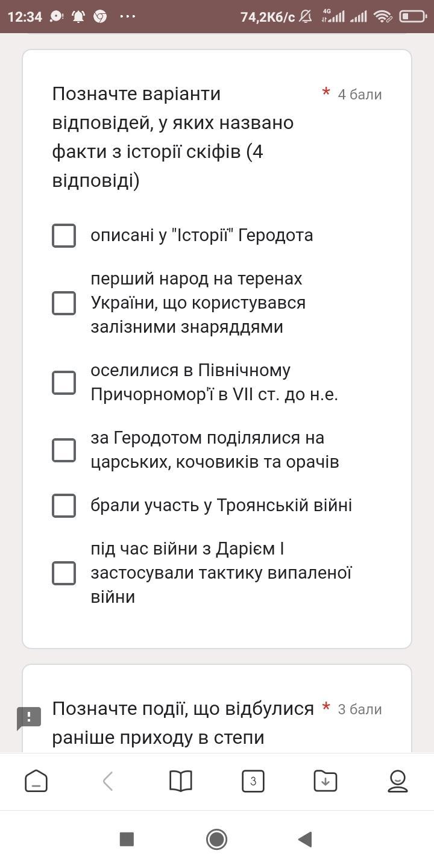The height and width of the screenshot is (868, 434).
Task: Check "перший народ на теренах України" option
Action: (64, 303)
